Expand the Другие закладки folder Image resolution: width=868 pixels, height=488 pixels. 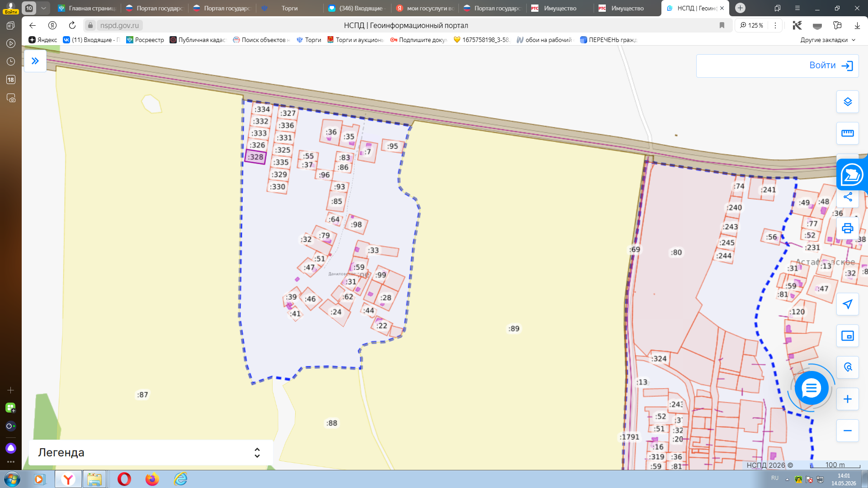[x=828, y=40]
